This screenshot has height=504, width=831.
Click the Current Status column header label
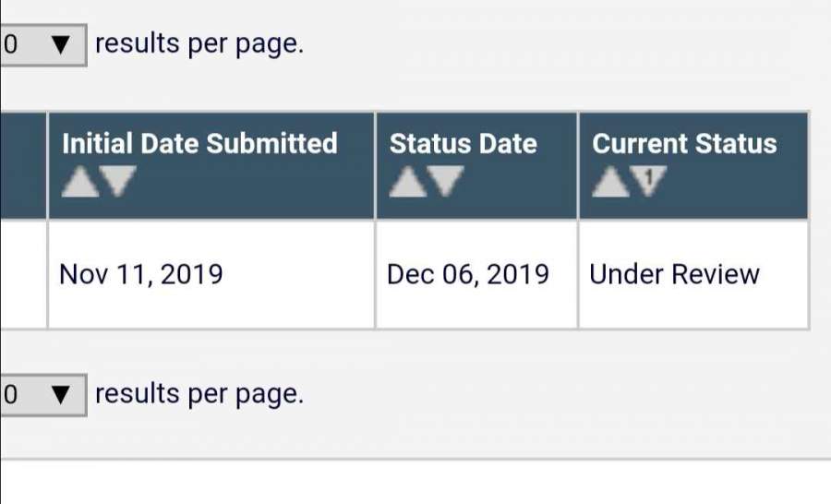pos(684,144)
